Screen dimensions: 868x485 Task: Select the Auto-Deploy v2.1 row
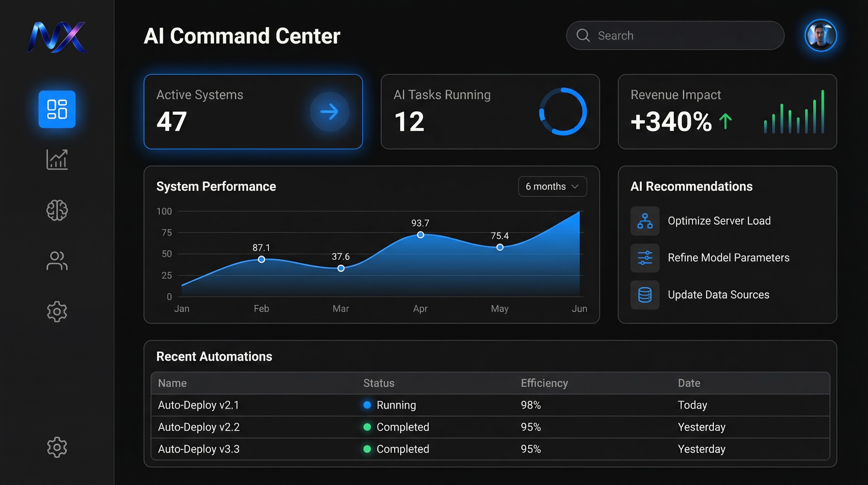[x=199, y=405]
